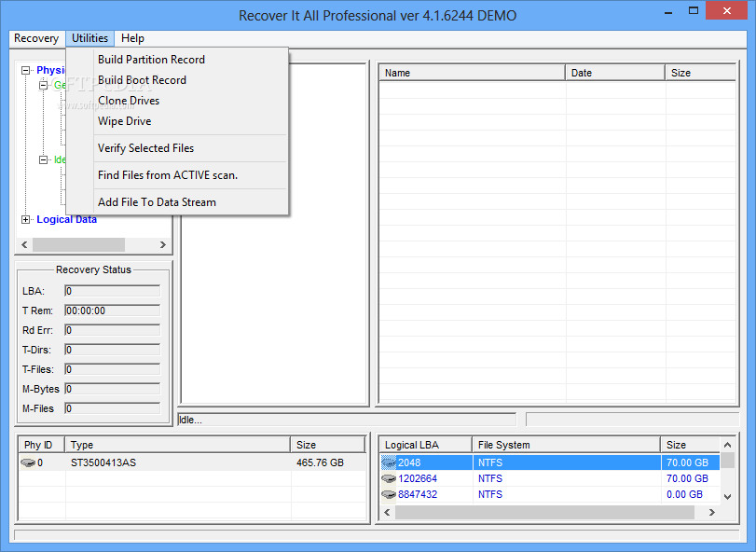Screen dimensions: 756x552
Task: Select the ST3500413AS drive type cell
Action: [x=103, y=462]
